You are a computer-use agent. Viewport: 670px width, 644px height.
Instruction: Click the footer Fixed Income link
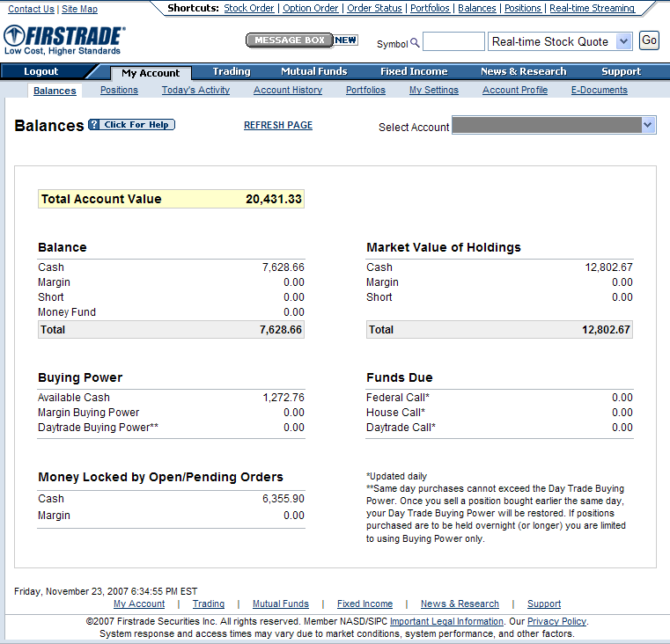coord(364,604)
